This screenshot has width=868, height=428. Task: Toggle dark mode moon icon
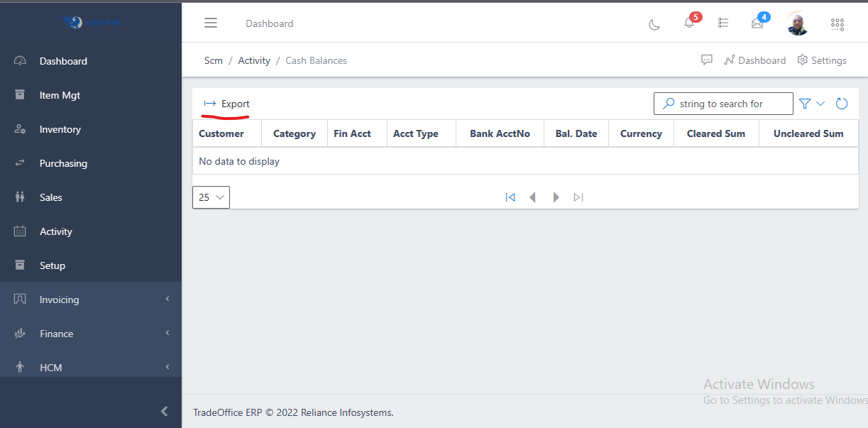(654, 24)
